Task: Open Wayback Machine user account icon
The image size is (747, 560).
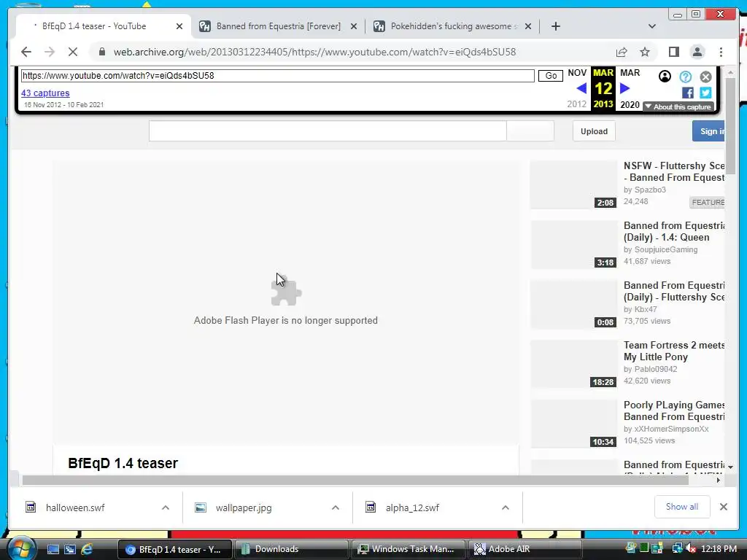Action: coord(665,76)
